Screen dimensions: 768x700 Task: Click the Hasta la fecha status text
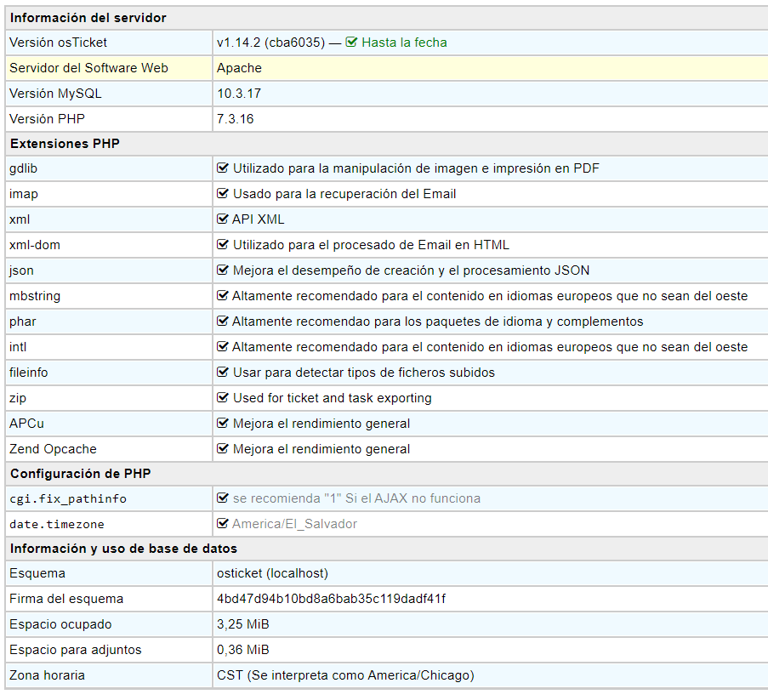(x=404, y=43)
